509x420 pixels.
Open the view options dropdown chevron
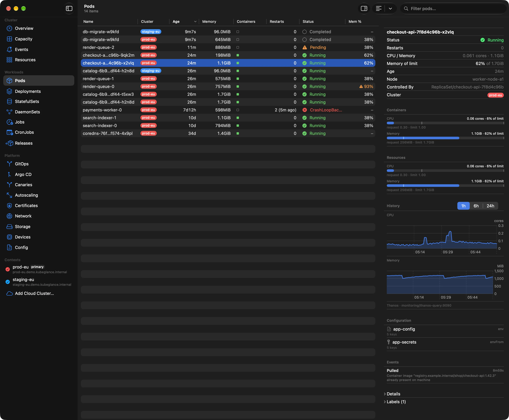[390, 8]
